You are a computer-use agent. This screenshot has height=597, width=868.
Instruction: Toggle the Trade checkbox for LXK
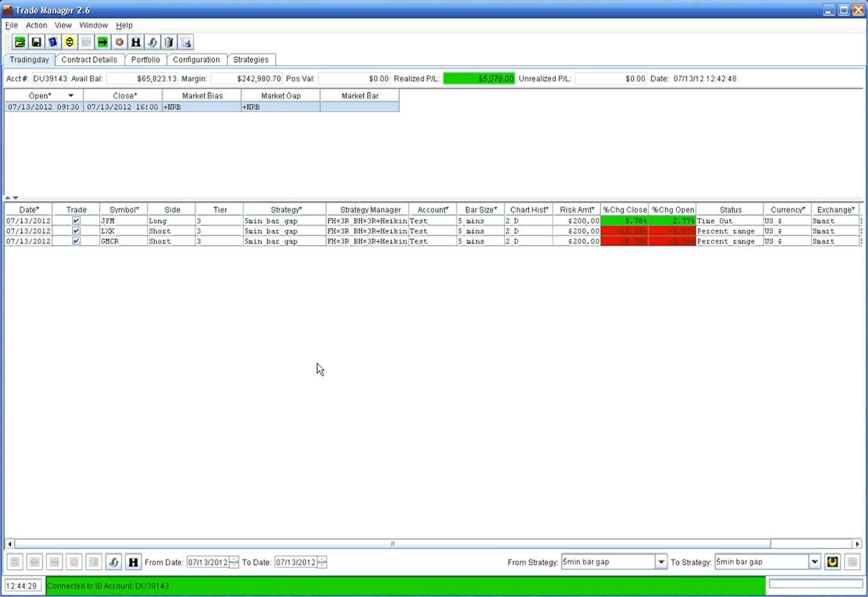click(x=76, y=231)
